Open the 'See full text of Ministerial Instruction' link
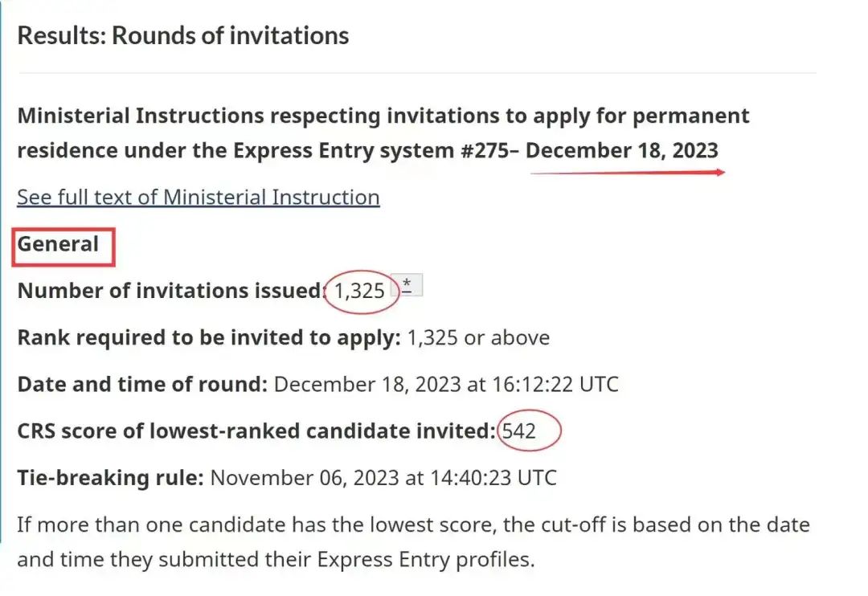 click(199, 198)
